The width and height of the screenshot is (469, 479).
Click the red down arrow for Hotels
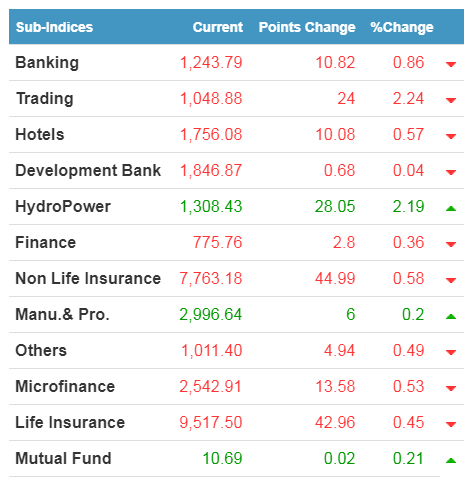point(451,136)
